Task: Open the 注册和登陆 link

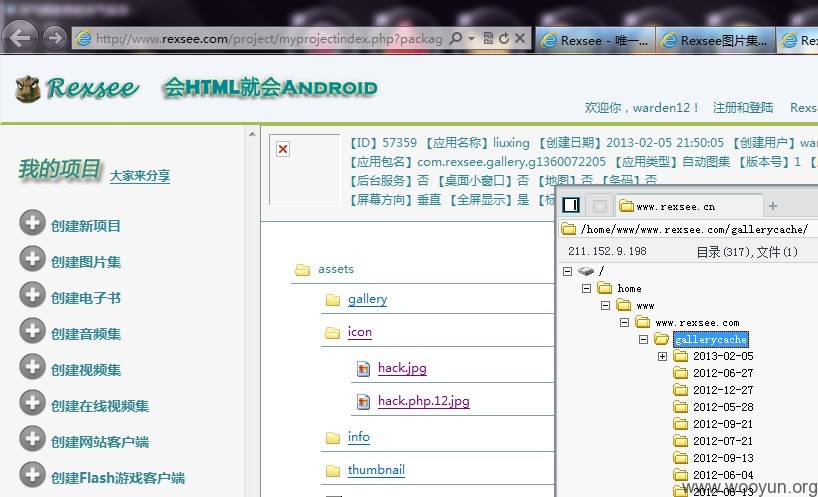Action: tap(742, 107)
